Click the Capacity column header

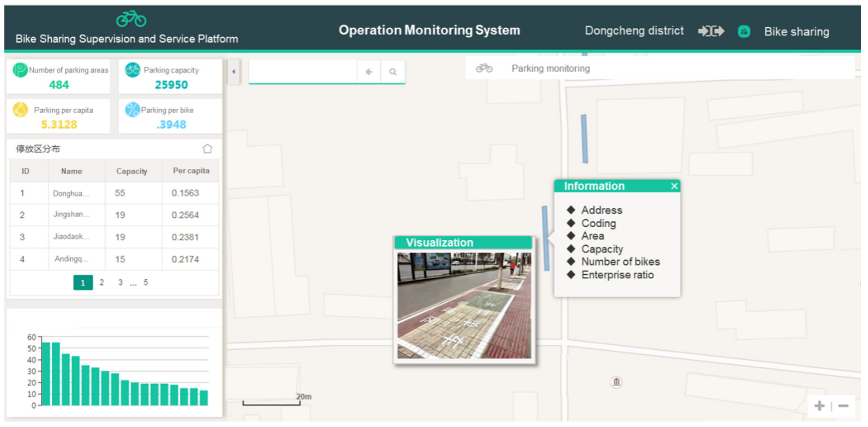point(132,171)
